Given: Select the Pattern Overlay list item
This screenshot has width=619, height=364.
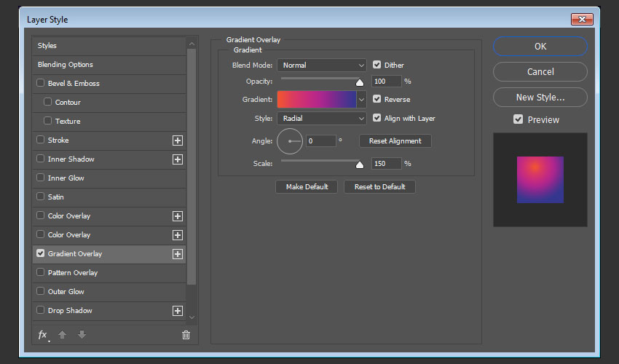Looking at the screenshot, I should [x=73, y=273].
